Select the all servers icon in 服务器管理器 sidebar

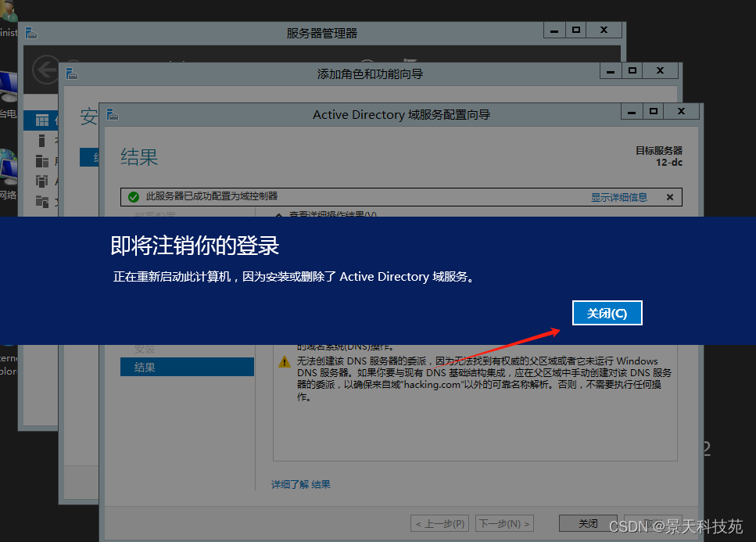tap(42, 160)
